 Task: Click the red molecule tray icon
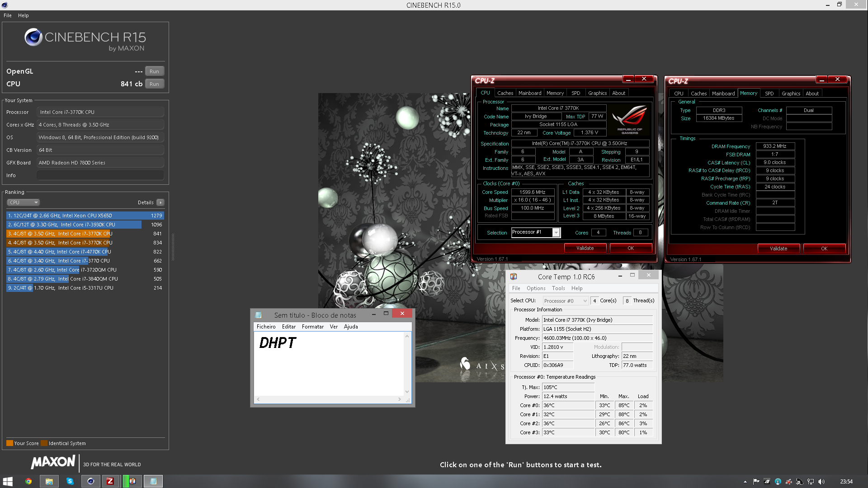tap(789, 482)
